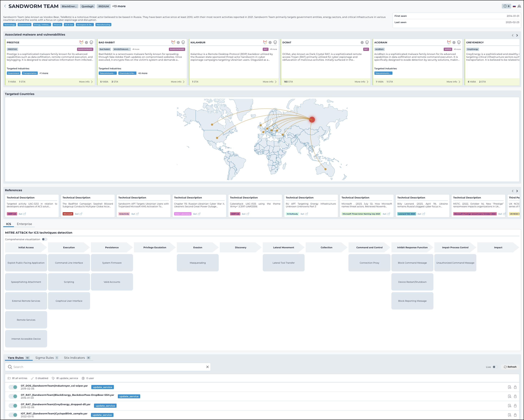This screenshot has height=420, width=524.
Task: Switch to the ICS tab
Action: tap(8, 224)
